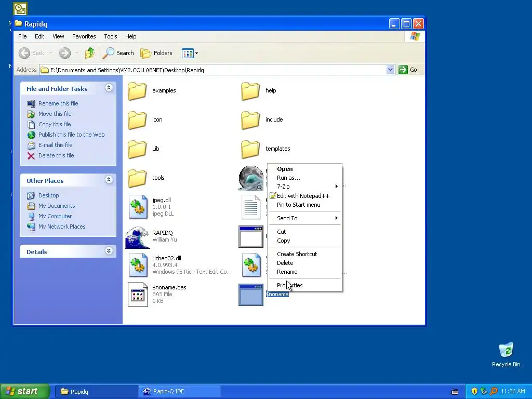The height and width of the screenshot is (399, 532).
Task: Select the $noname executable icon
Action: (251, 295)
